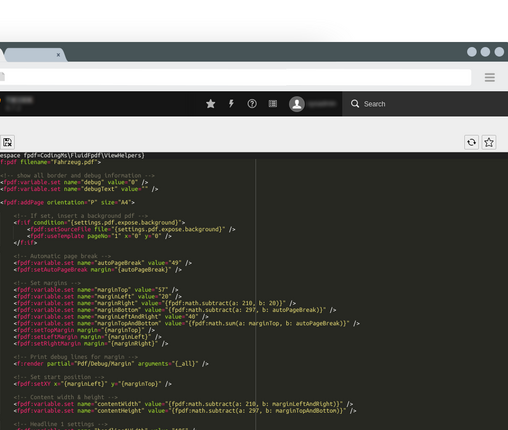Click the "marginLeftAndRight" value 40 line
This screenshot has width=508, height=430.
click(111, 317)
